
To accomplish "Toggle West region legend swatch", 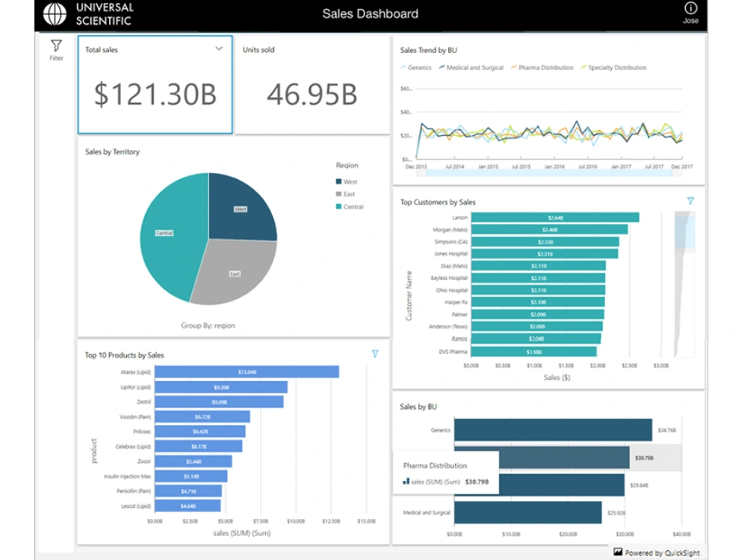I will [338, 181].
